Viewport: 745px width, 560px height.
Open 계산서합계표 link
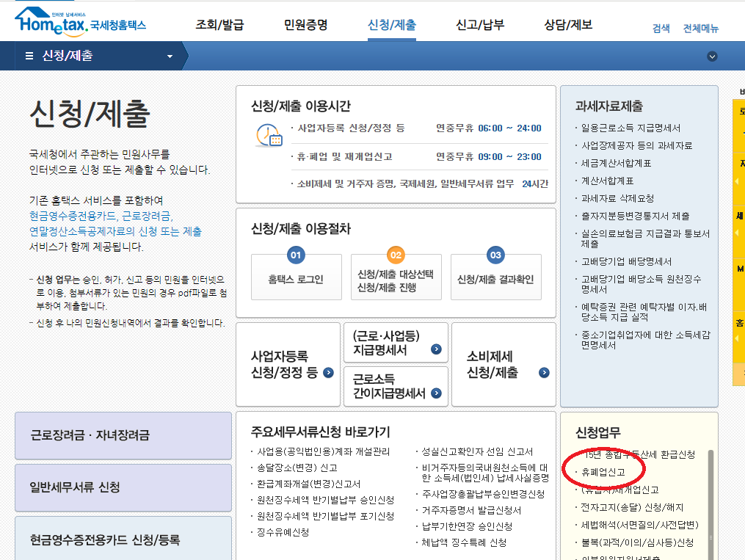tap(607, 181)
